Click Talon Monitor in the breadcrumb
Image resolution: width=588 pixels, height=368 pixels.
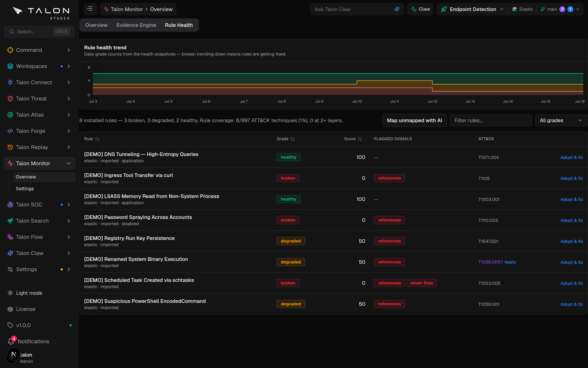click(127, 9)
